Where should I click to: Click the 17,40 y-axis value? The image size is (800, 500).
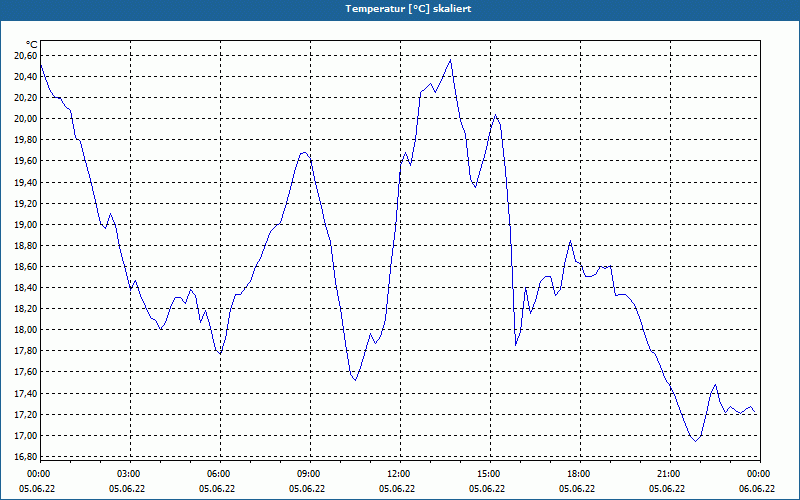pos(25,393)
